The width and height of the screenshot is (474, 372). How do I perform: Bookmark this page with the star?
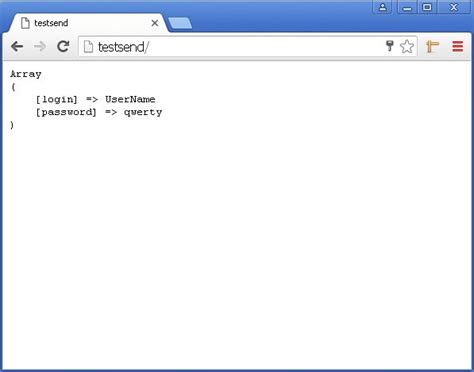[x=407, y=46]
